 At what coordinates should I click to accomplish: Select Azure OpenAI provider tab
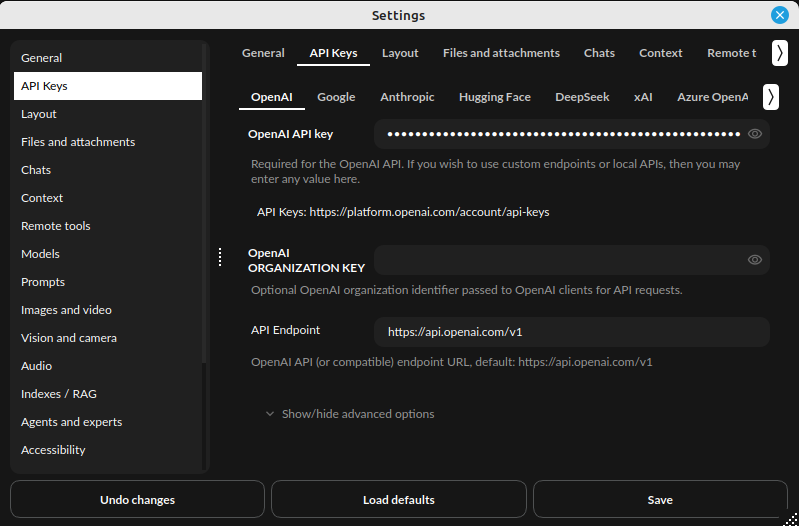click(x=712, y=97)
